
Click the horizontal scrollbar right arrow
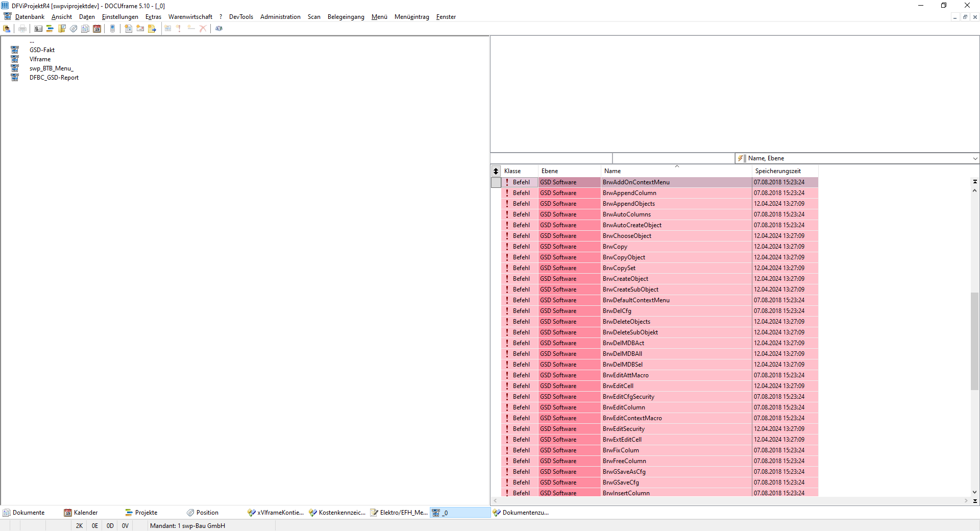[966, 501]
